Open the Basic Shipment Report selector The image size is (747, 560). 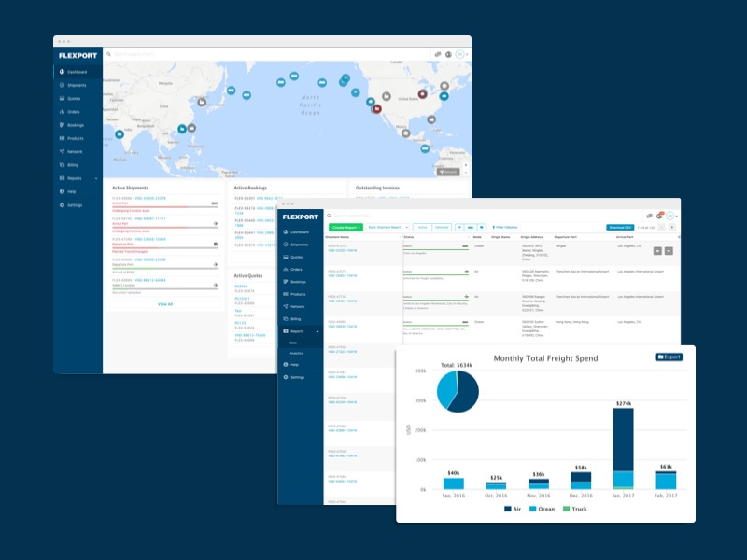click(x=388, y=228)
